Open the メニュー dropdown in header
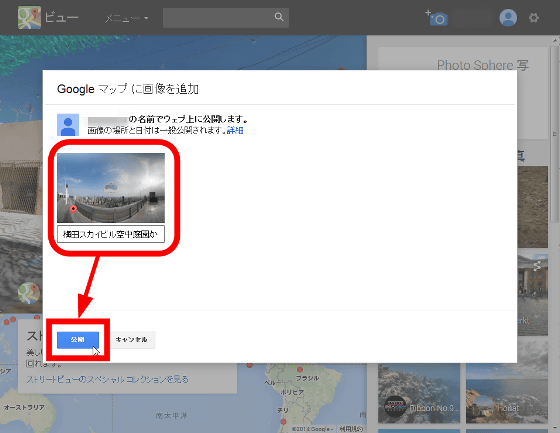 pyautogui.click(x=126, y=18)
